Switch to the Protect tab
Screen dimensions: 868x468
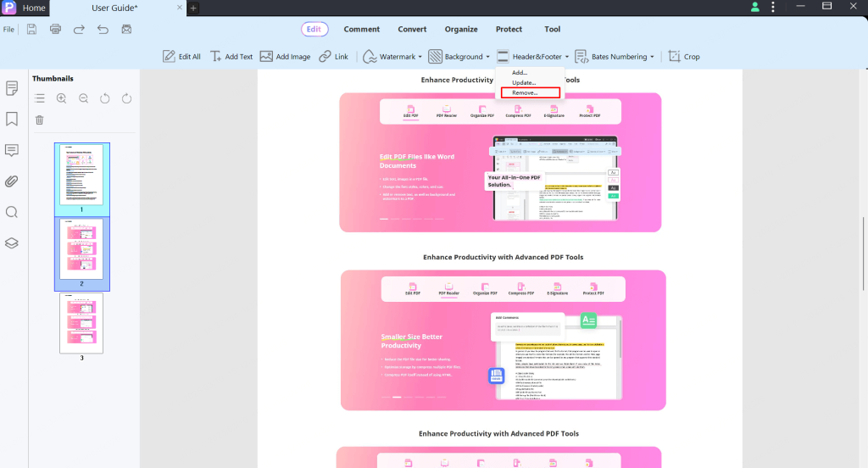click(x=509, y=30)
